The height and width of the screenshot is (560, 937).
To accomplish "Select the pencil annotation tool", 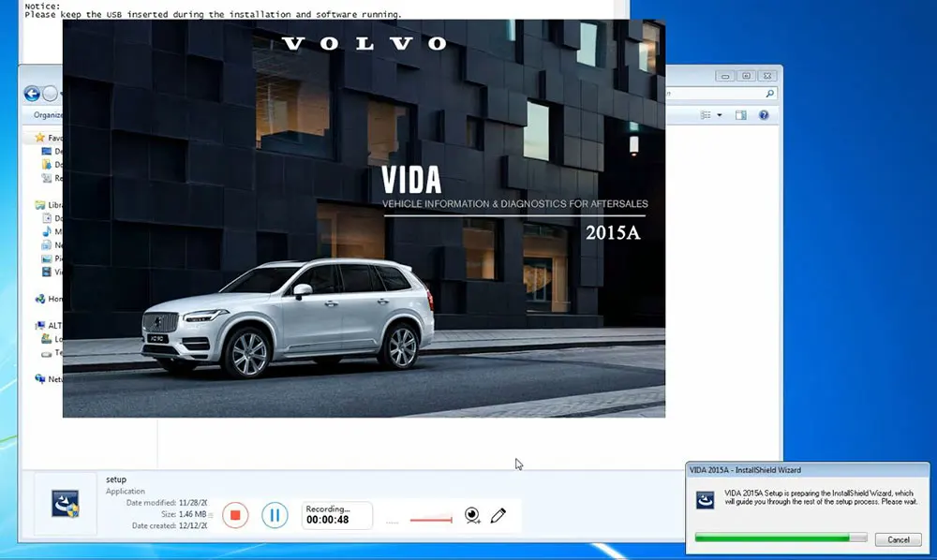I will [498, 515].
